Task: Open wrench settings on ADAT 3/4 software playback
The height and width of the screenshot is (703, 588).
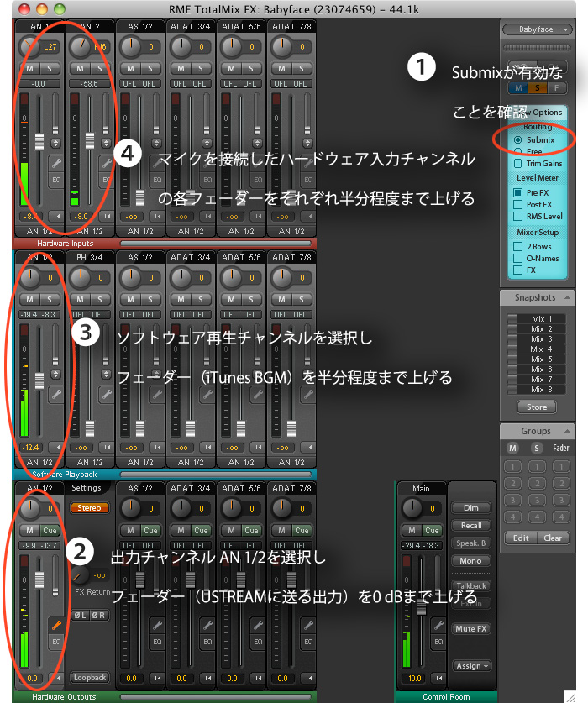Action: (207, 394)
